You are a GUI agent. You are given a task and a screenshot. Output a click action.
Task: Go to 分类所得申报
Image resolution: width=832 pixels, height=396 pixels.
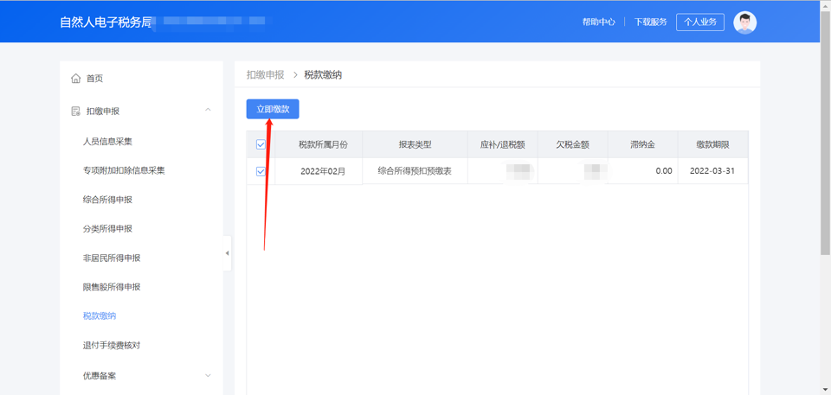pos(108,229)
